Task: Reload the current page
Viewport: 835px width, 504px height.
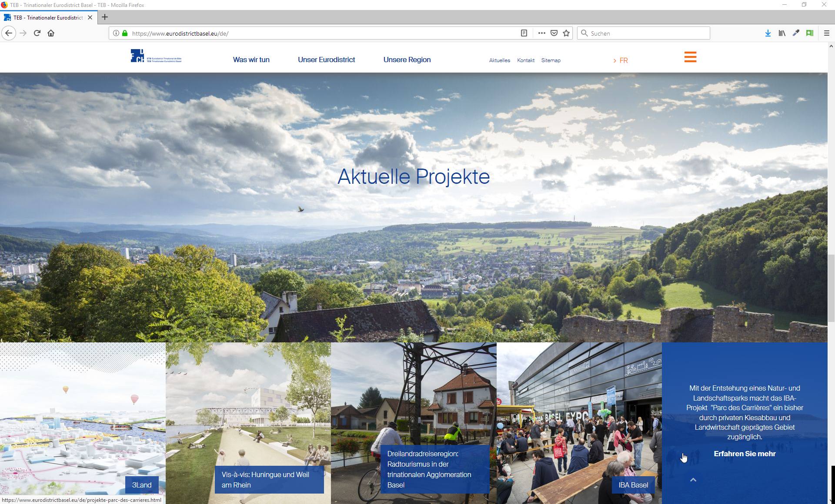Action: tap(37, 33)
